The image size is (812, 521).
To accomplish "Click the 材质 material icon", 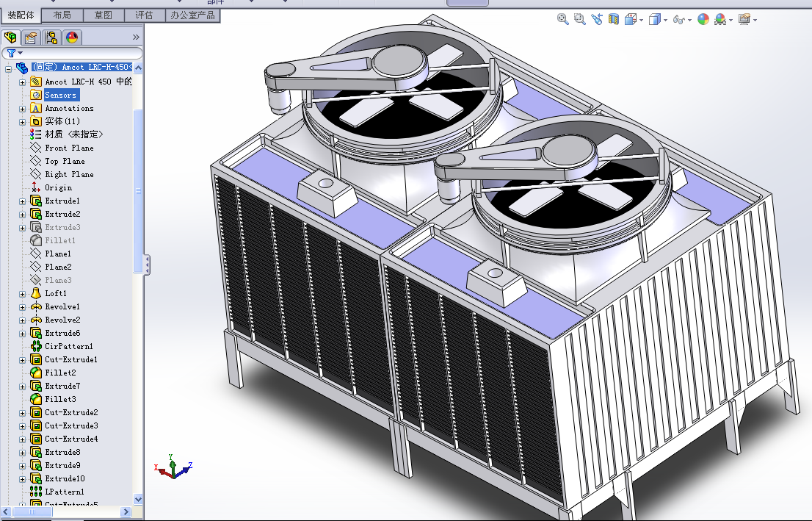I will pyautogui.click(x=36, y=134).
